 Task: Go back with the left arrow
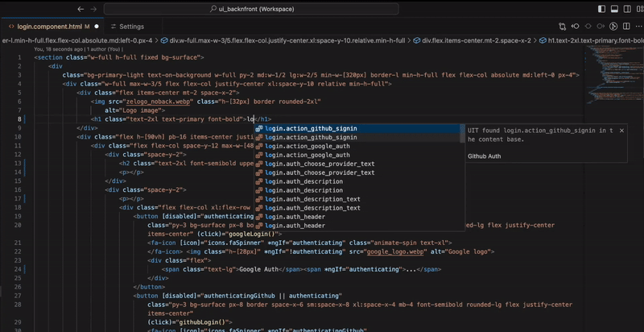[80, 9]
